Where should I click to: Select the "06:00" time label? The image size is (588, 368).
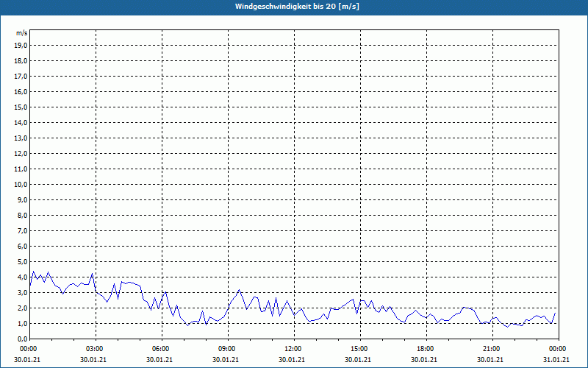(x=159, y=349)
